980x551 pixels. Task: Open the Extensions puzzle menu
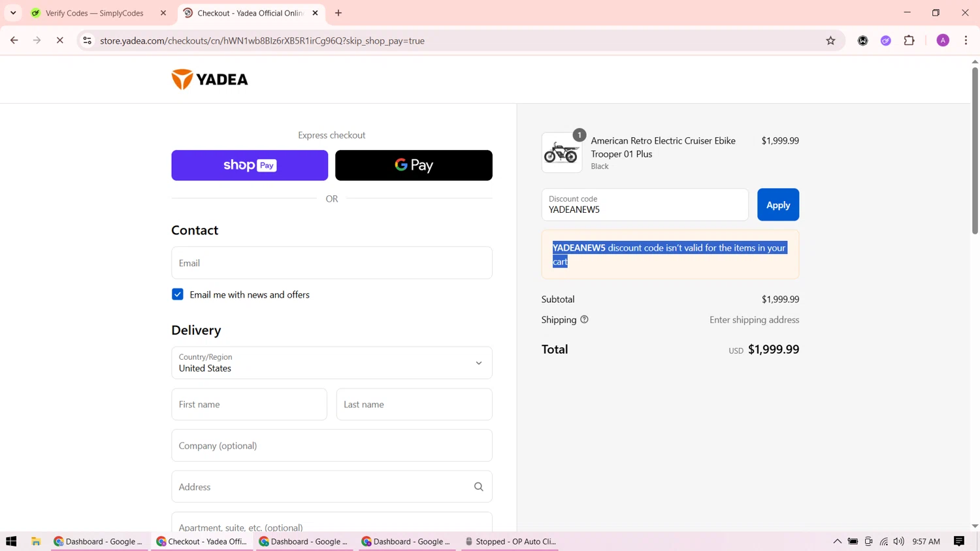click(x=909, y=40)
